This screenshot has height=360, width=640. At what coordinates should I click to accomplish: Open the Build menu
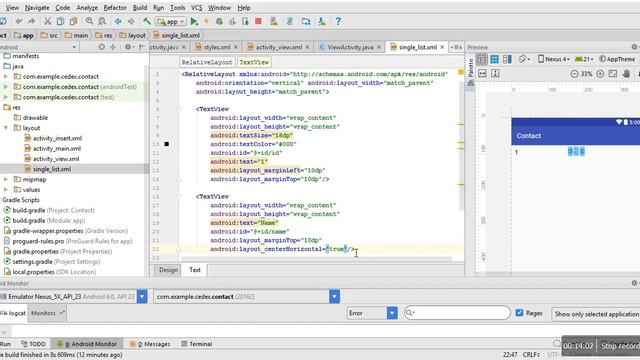(140, 8)
